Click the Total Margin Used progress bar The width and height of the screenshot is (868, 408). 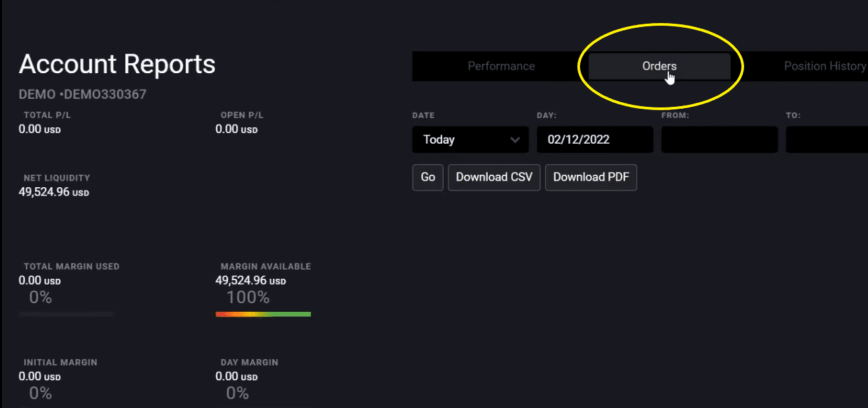click(x=67, y=314)
